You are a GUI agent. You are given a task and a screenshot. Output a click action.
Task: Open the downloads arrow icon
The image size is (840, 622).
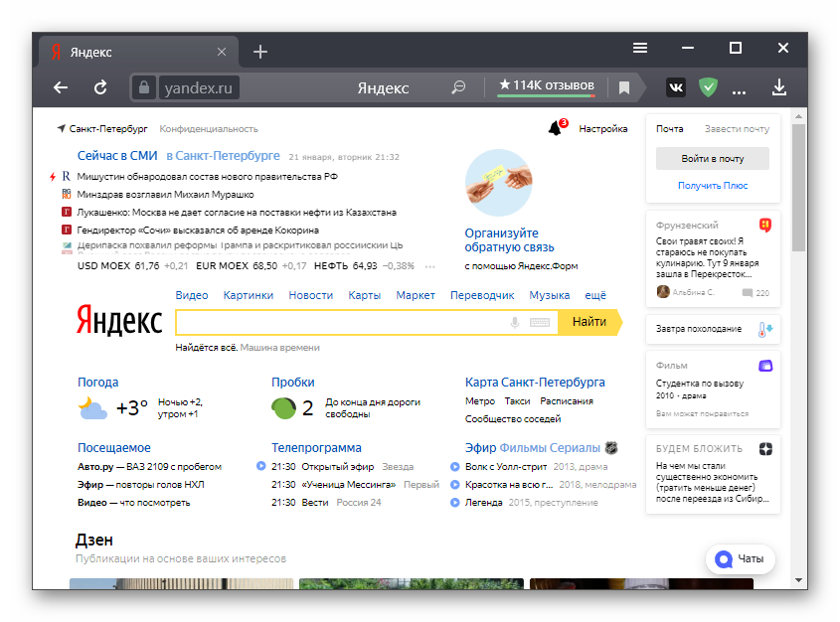click(779, 87)
